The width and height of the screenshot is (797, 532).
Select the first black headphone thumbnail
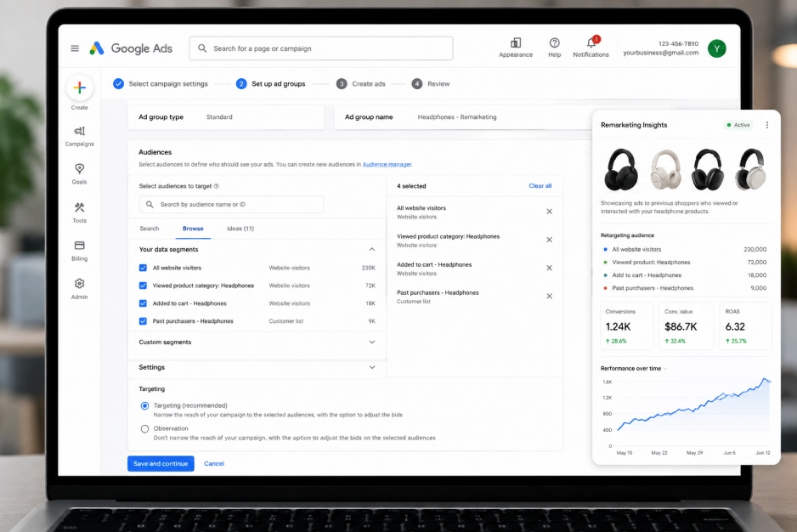(x=621, y=169)
